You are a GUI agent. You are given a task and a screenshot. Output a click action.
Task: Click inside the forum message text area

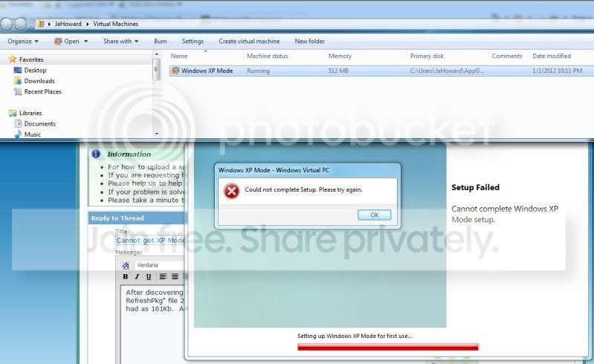(x=154, y=325)
